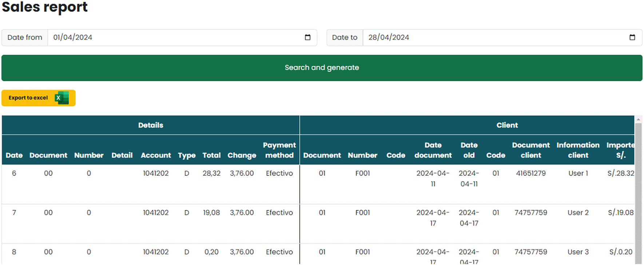
Task: Click the Account column header
Action: point(156,155)
